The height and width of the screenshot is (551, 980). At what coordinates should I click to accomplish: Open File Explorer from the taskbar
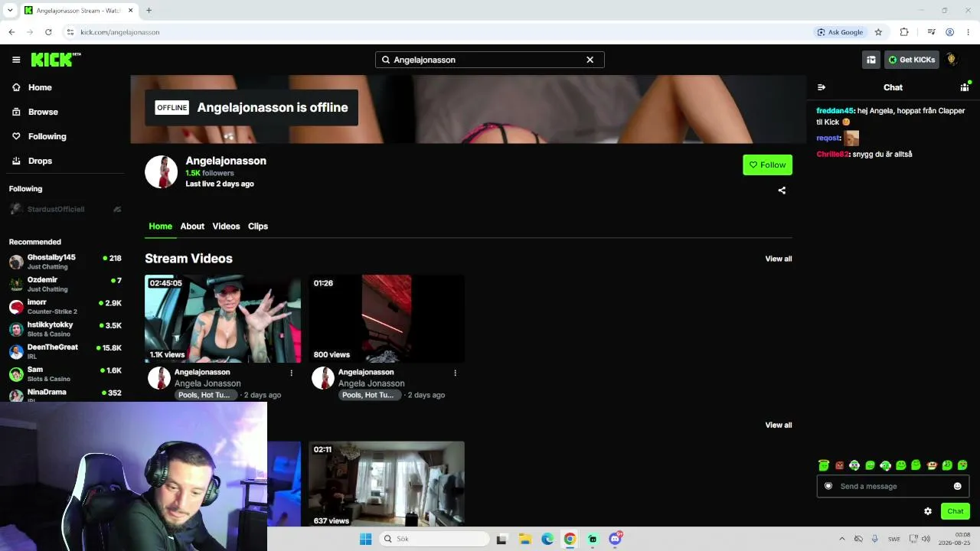point(524,539)
